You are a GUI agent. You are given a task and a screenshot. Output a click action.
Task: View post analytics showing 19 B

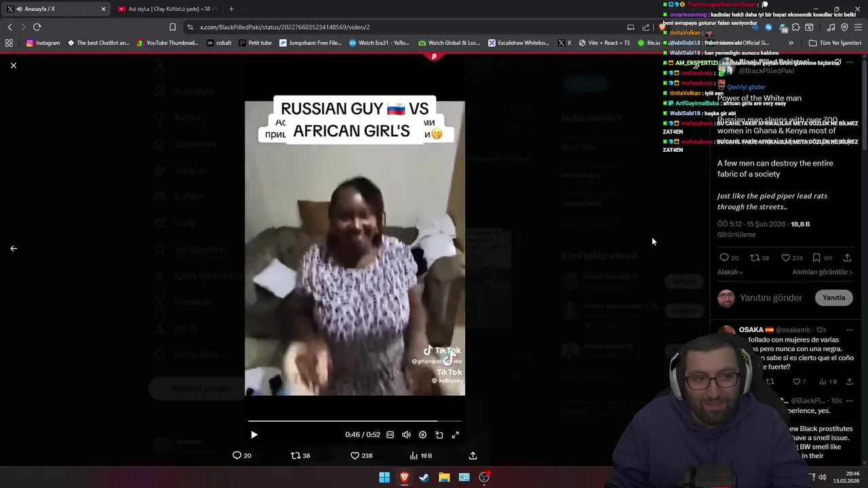click(420, 455)
